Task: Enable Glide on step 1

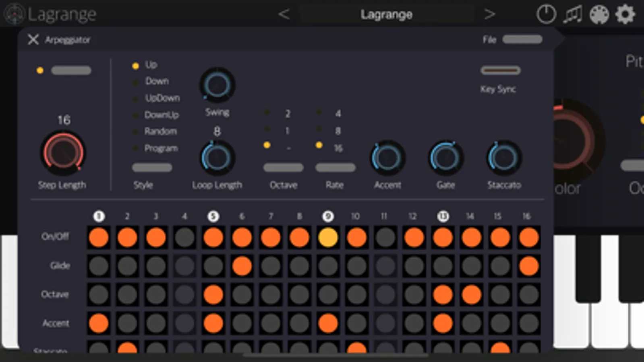Action: coord(99,266)
